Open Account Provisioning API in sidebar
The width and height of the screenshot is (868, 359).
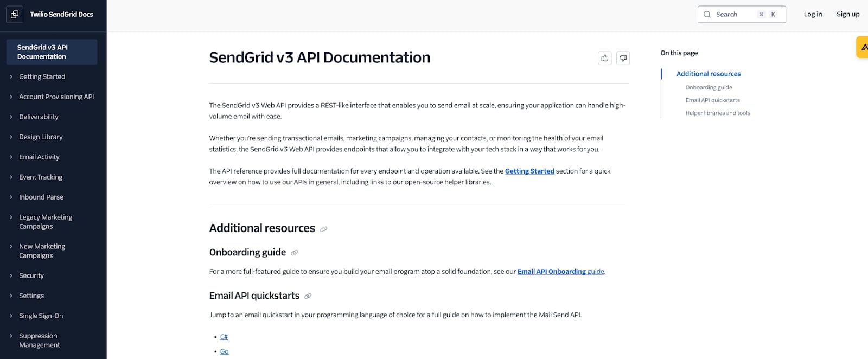click(56, 97)
